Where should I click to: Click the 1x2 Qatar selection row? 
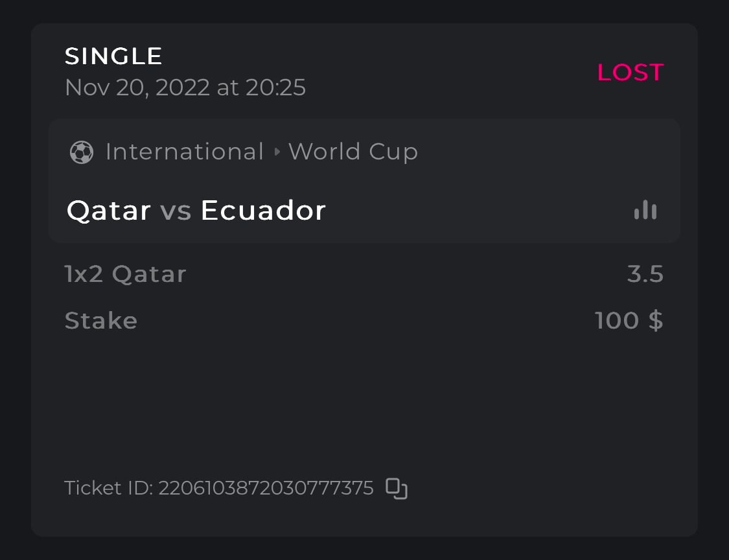126,274
